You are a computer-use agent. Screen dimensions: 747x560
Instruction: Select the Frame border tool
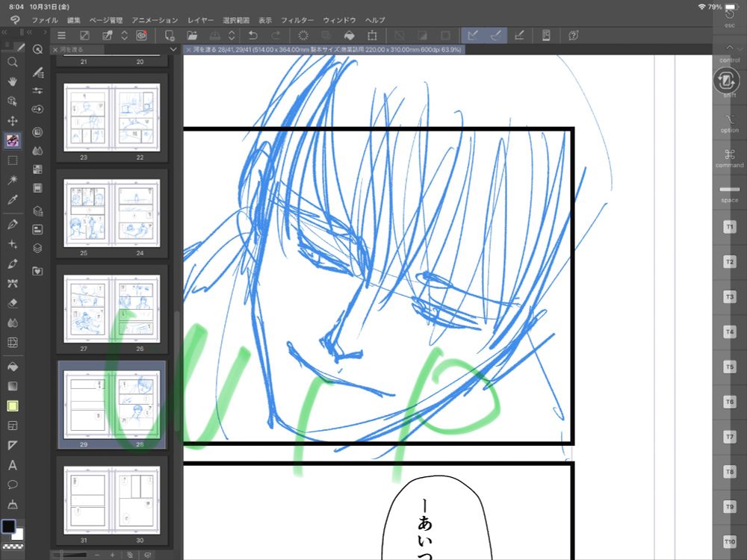click(13, 426)
